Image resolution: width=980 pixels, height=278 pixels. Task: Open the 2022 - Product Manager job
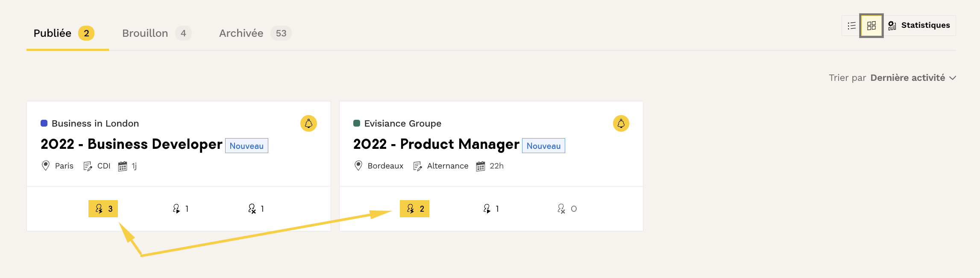click(x=436, y=145)
